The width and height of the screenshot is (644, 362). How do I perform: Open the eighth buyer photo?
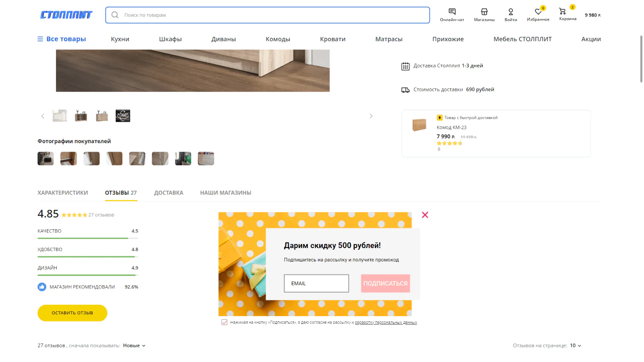pos(206,158)
